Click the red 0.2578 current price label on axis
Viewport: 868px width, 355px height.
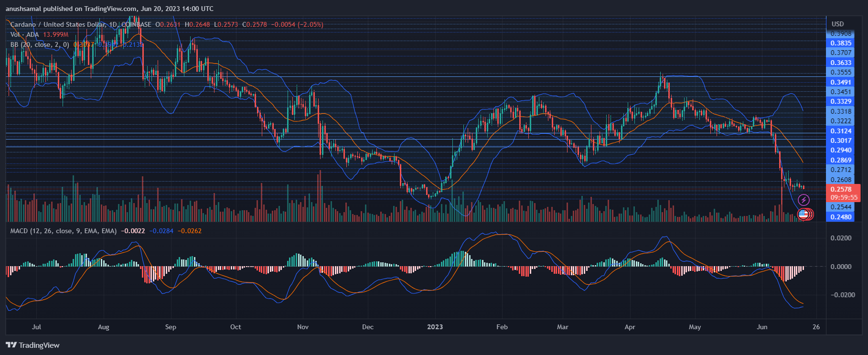pyautogui.click(x=841, y=189)
